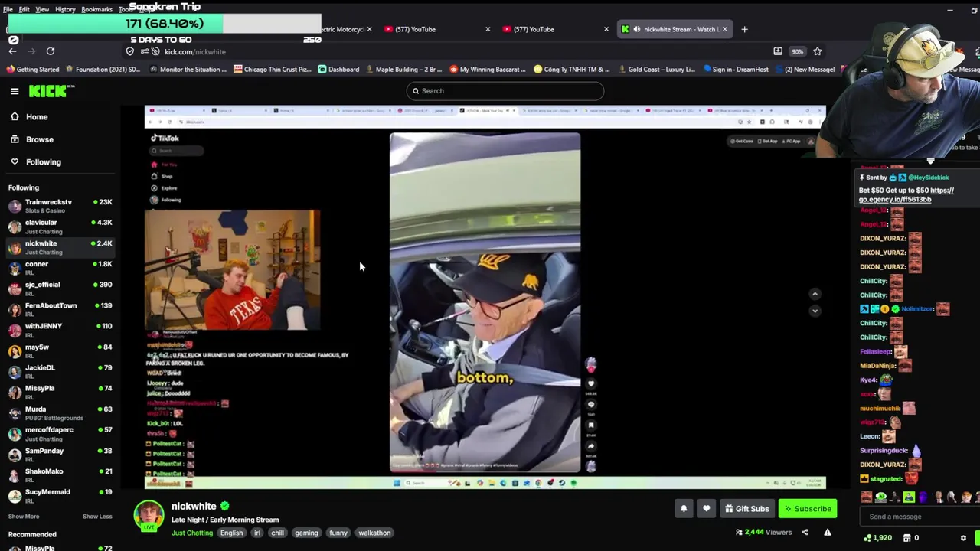Viewport: 980px width, 551px height.
Task: Open sjc_official channel in the sidebar
Action: 60,289
